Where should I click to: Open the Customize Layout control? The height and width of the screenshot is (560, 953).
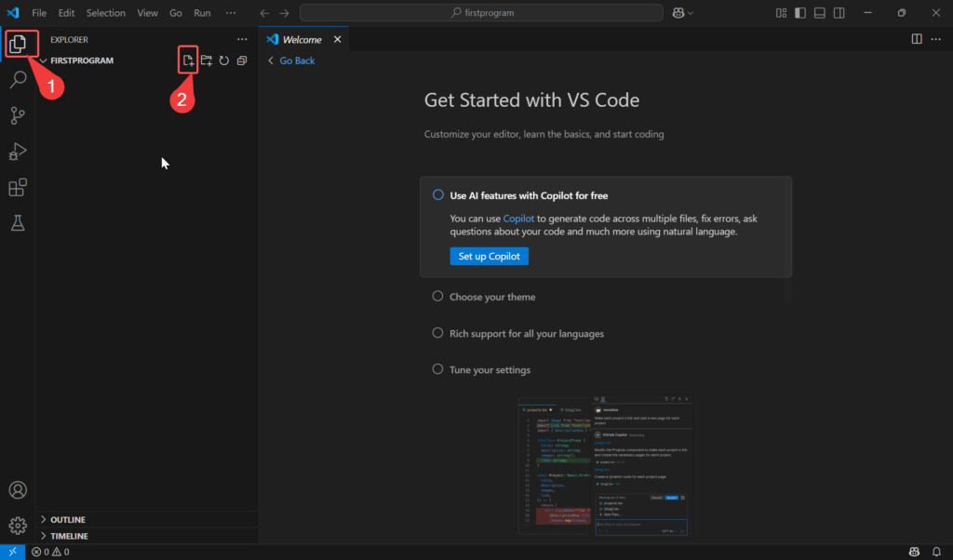[781, 13]
